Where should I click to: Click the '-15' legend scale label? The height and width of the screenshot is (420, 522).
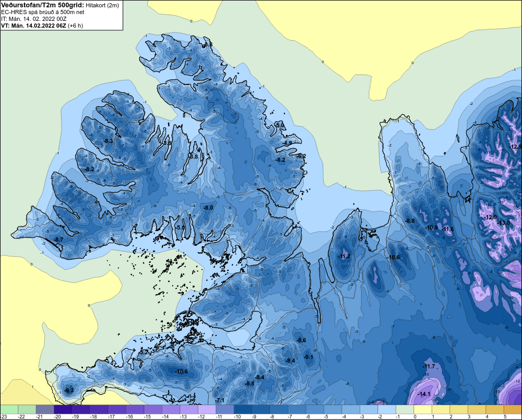tap(148, 417)
